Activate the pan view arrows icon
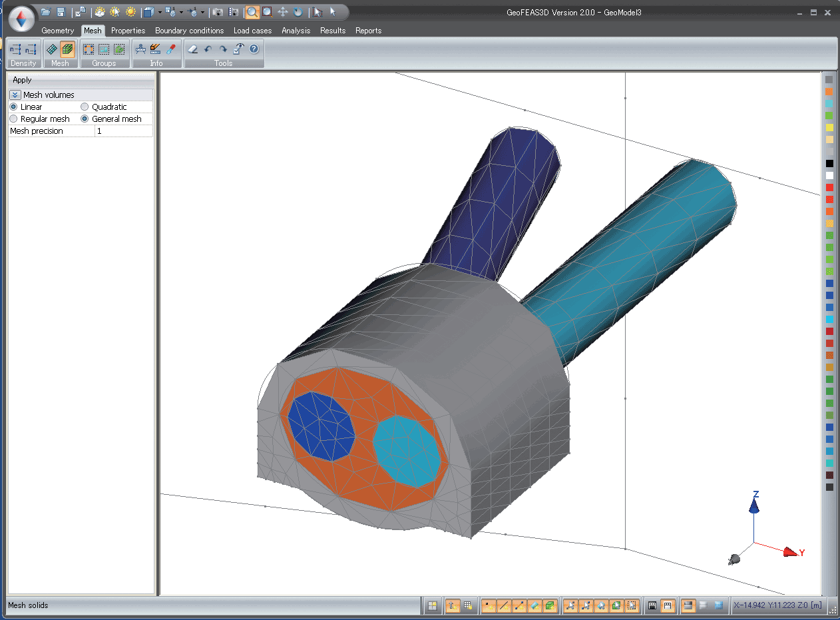840x620 pixels. point(282,12)
